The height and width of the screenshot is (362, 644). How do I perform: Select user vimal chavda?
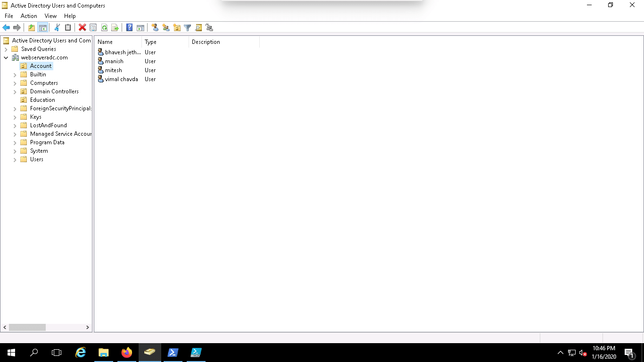pos(121,79)
